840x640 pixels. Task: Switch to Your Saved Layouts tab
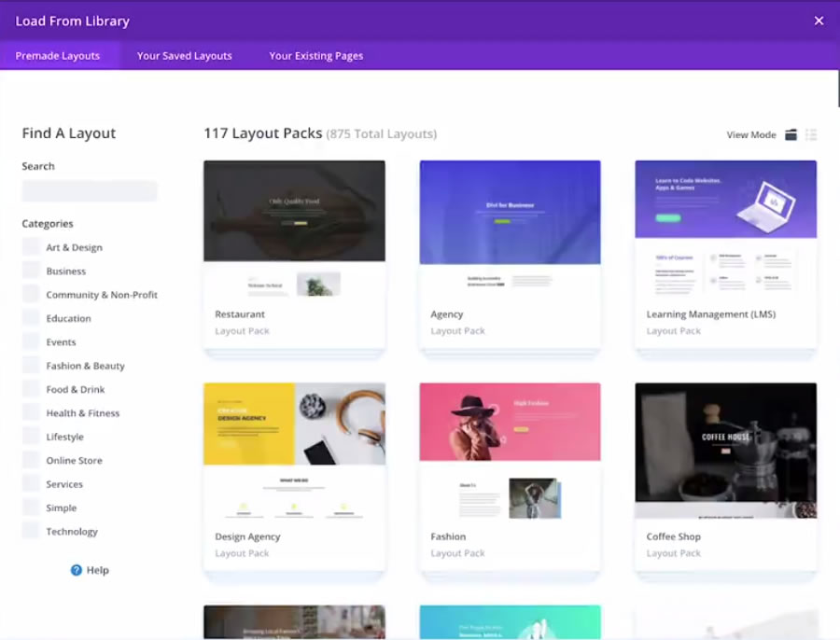[184, 56]
